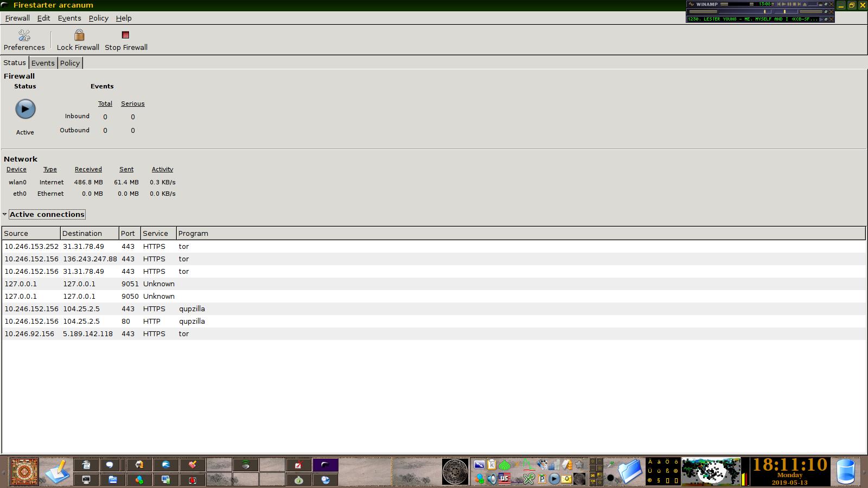Click the Active firewall status play icon
Screen dimensions: 868x488
25,109
